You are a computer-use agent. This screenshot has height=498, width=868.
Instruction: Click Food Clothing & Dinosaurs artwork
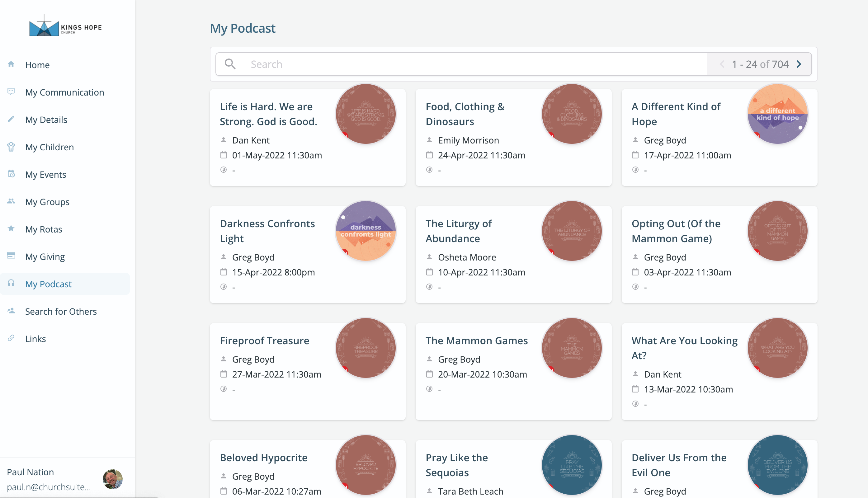(x=571, y=114)
